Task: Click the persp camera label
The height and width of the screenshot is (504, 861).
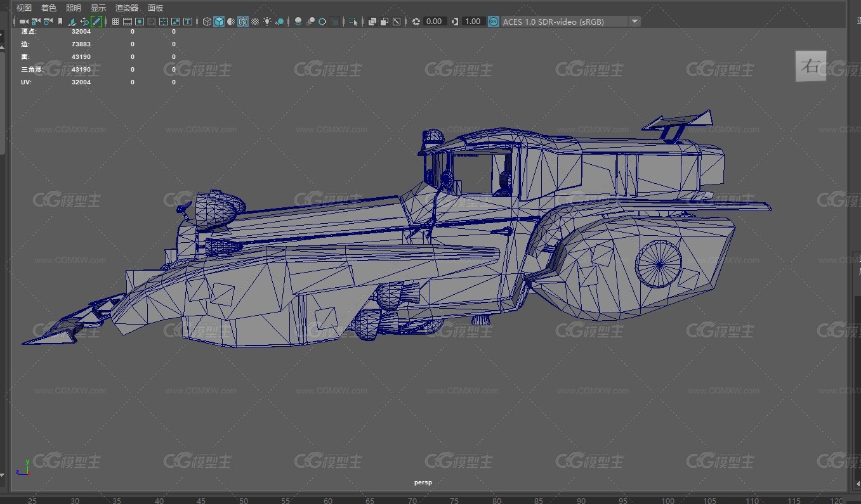Action: (423, 482)
